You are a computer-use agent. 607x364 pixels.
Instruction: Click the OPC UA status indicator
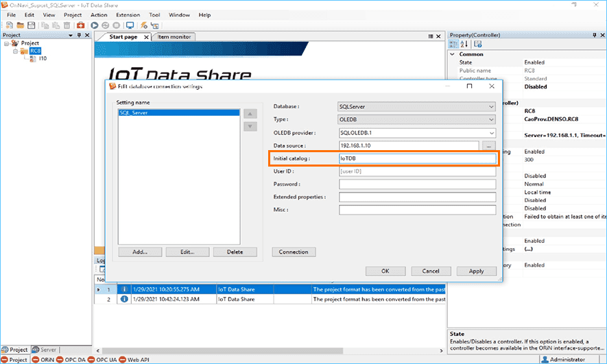tap(102, 359)
